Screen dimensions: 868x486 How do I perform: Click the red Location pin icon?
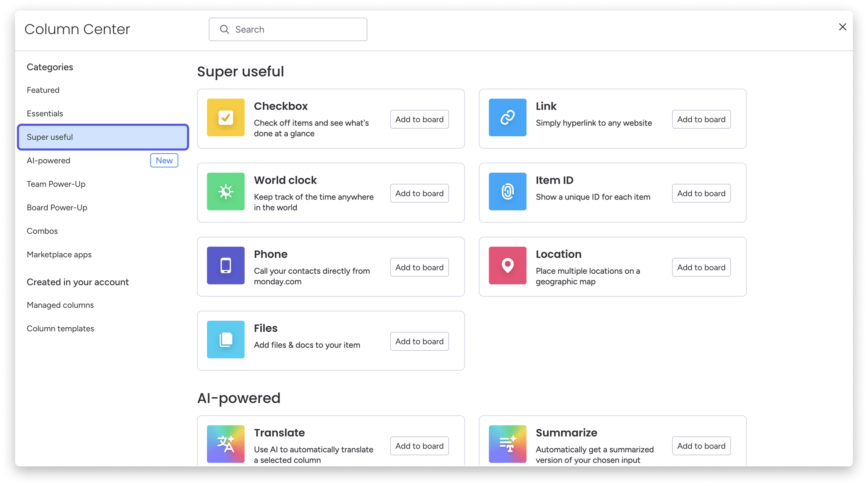pyautogui.click(x=507, y=265)
